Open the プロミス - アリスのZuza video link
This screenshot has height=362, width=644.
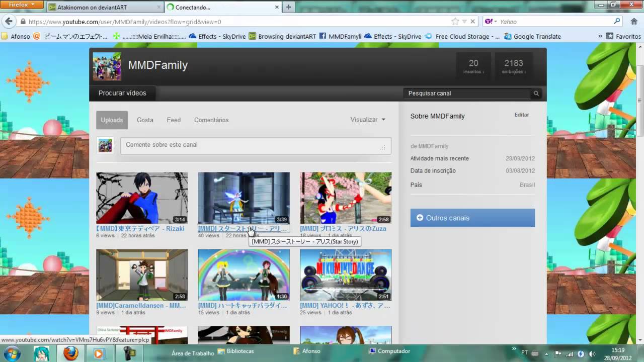(343, 229)
